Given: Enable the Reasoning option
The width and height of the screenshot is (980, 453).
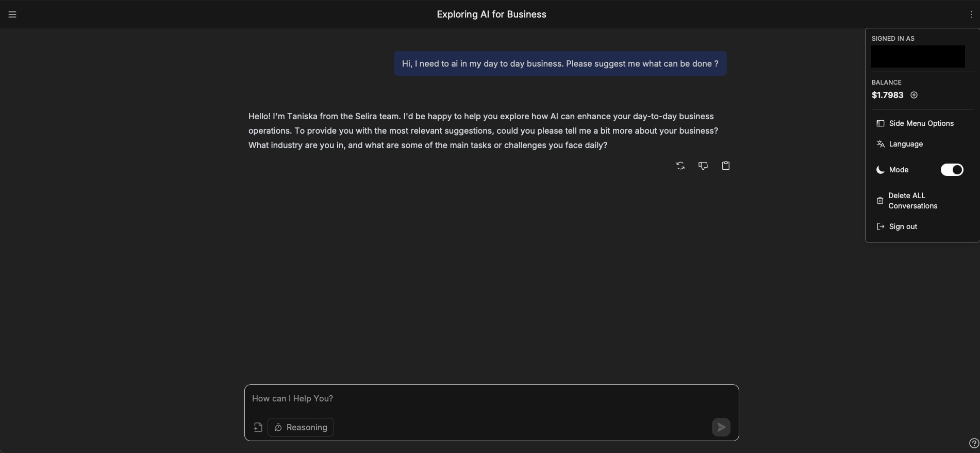Looking at the screenshot, I should coord(301,427).
